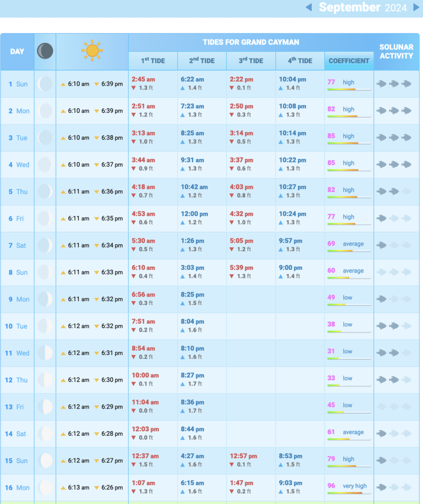Click the fish icons for Sat 14
The image size is (423, 504).
click(x=393, y=434)
